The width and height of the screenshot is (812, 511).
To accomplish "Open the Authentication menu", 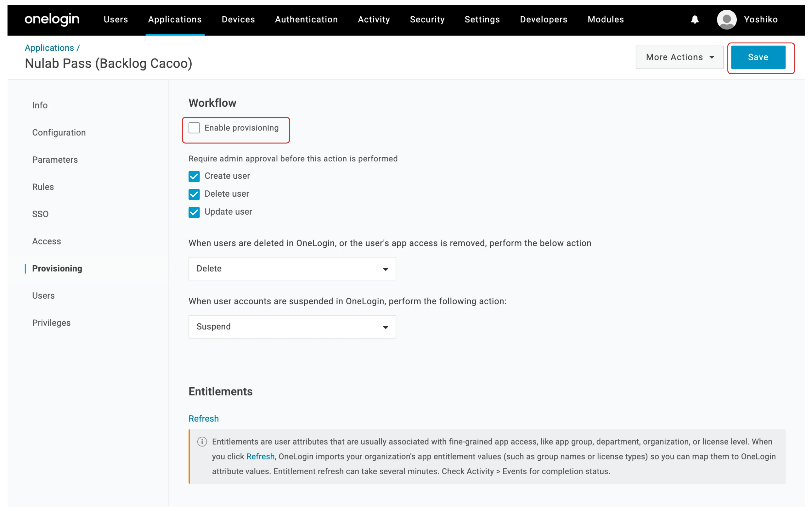I will point(307,20).
